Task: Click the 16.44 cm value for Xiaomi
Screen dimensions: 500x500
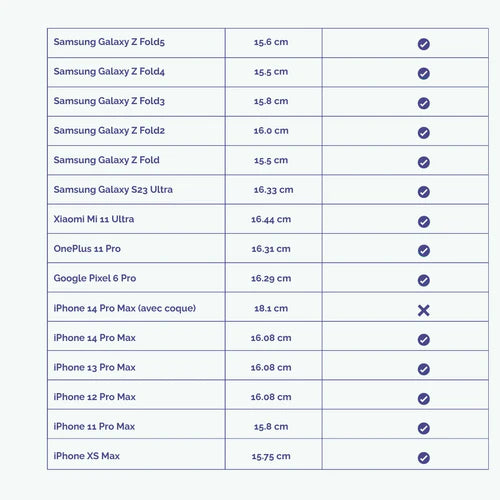Action: tap(271, 219)
